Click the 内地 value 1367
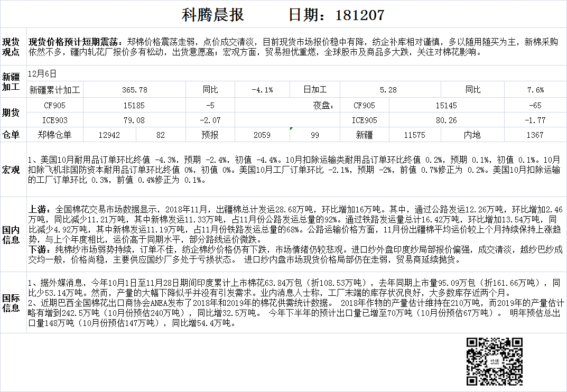The height and width of the screenshot is (392, 567). coord(535,135)
